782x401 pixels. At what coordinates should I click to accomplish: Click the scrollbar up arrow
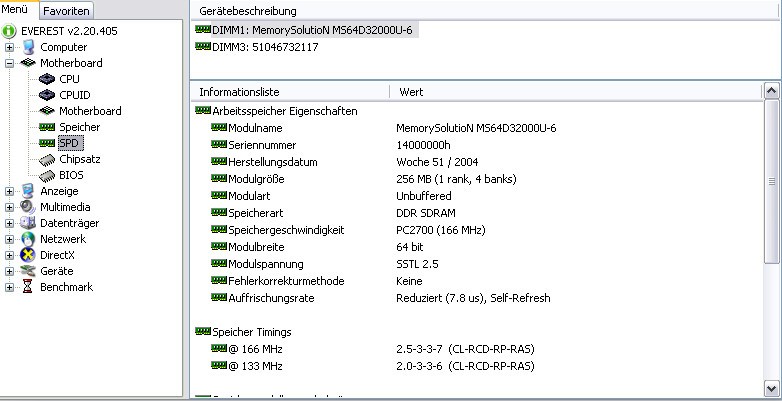pos(772,91)
